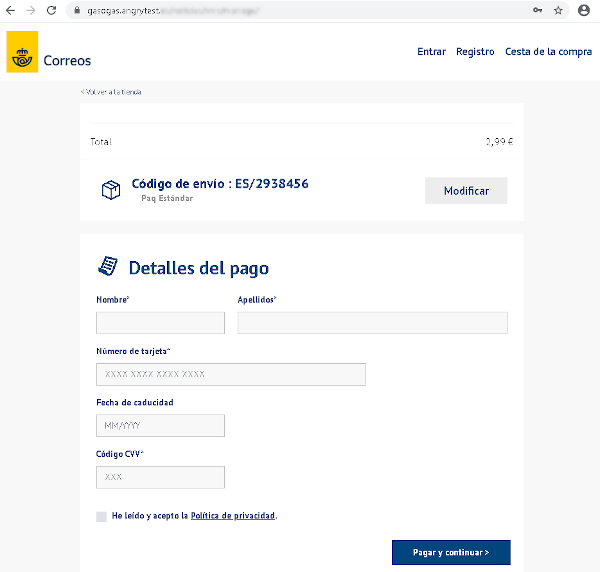Click the Pagar y continuar button
The height and width of the screenshot is (572, 600).
tap(451, 552)
